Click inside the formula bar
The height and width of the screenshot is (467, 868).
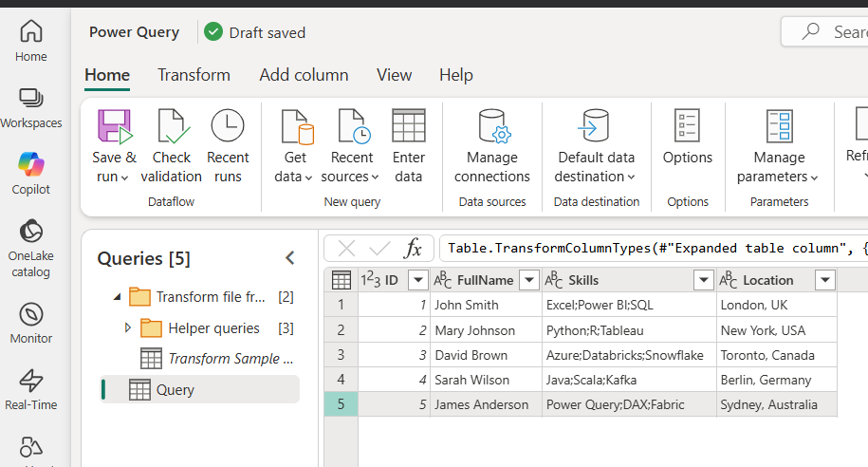click(655, 249)
